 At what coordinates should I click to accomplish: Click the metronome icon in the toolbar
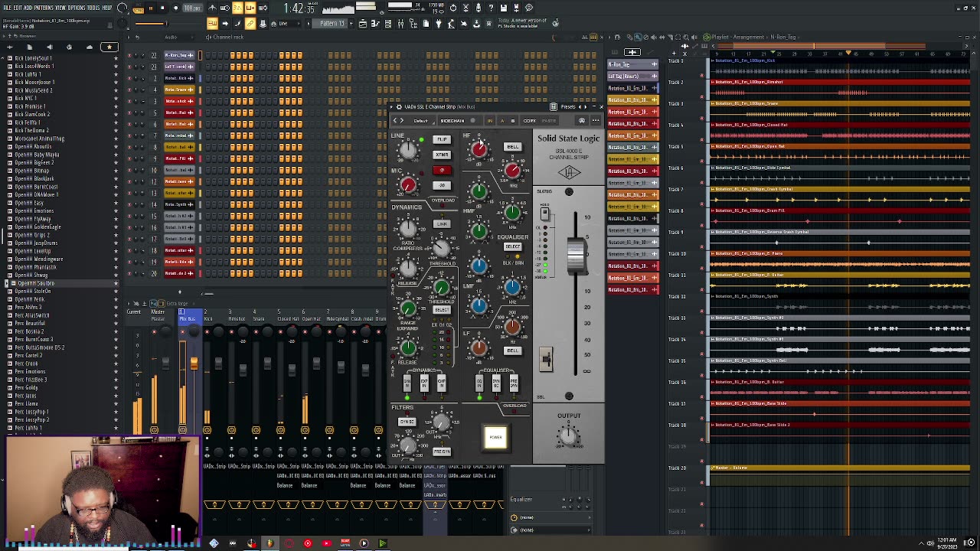point(212,8)
